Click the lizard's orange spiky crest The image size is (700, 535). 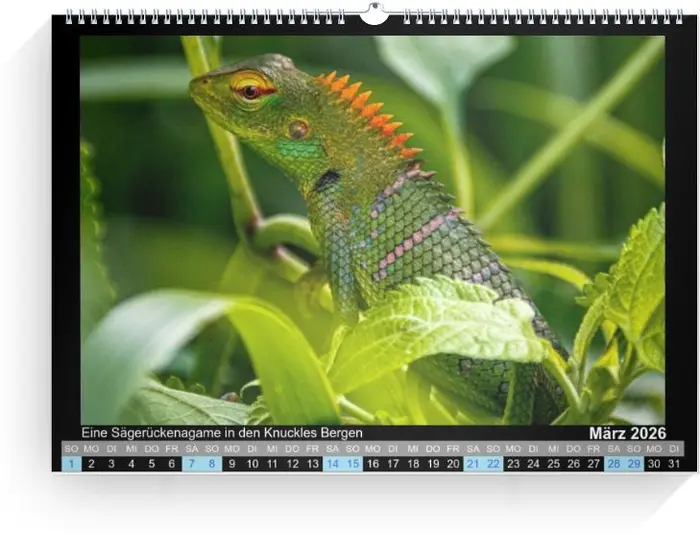[x=368, y=110]
